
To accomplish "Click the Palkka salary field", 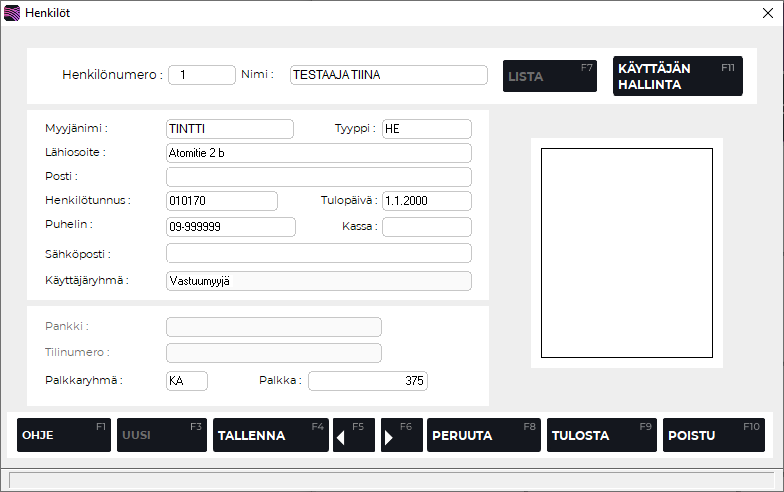I will tap(367, 381).
